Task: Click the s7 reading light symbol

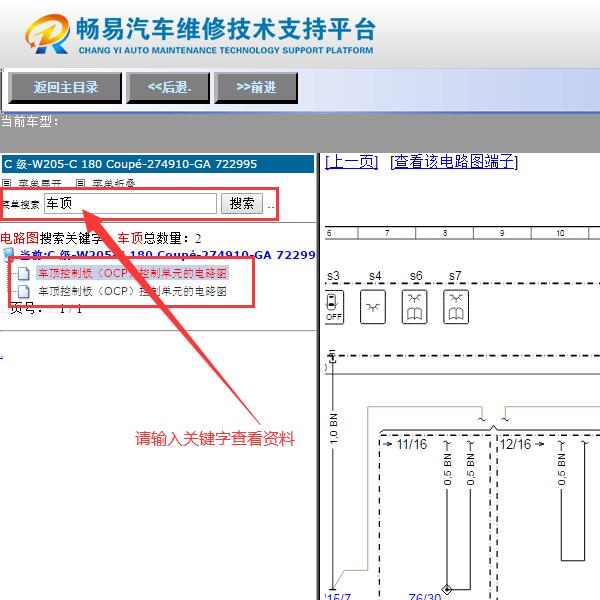Action: tap(456, 307)
